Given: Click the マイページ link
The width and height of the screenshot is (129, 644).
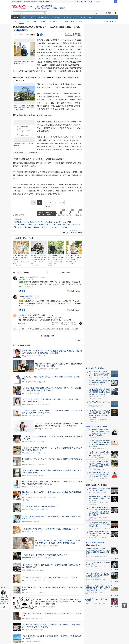Looking at the screenshot, I should 99,13.
